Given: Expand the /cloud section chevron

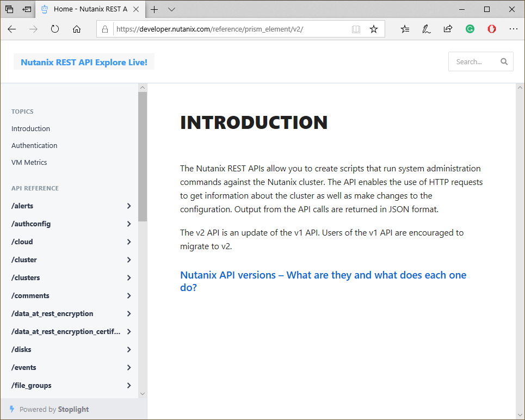Looking at the screenshot, I should [x=129, y=242].
